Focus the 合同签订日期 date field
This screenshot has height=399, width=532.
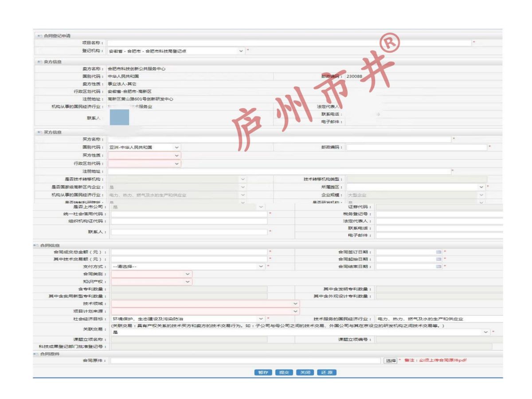[x=406, y=252]
